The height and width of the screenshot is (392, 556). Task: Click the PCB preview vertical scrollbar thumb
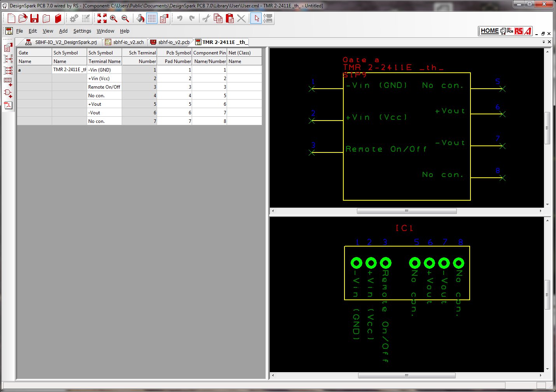pos(547,295)
